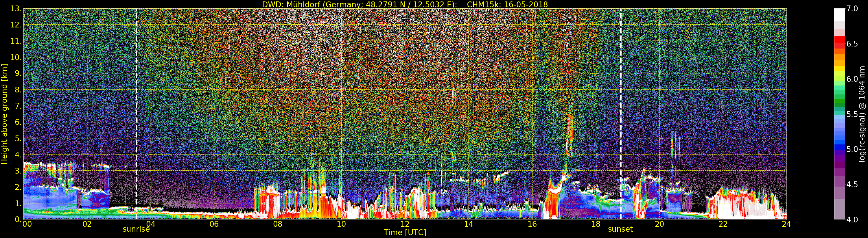
Task: Click the '10' time tick label
Action: (341, 224)
